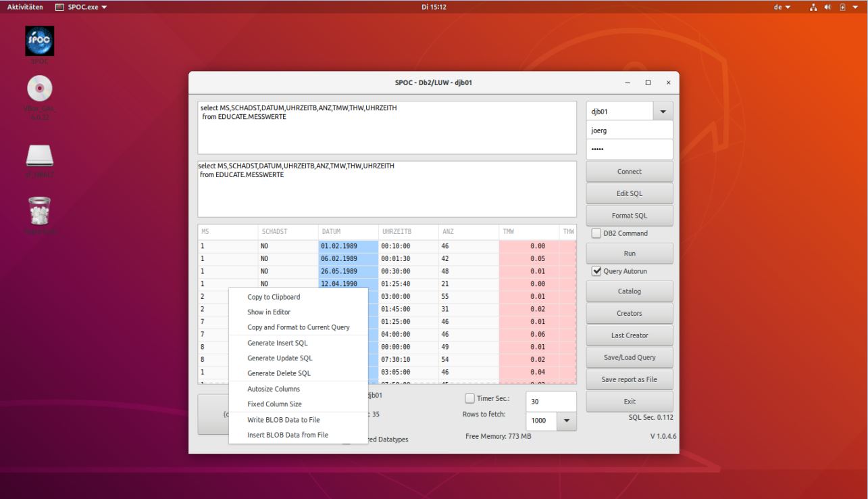Open the mounted drive icon on the desktop

point(39,154)
